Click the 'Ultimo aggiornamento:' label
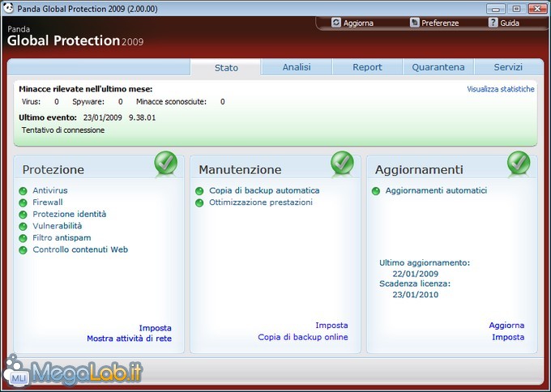This screenshot has height=392, width=551. (x=425, y=262)
